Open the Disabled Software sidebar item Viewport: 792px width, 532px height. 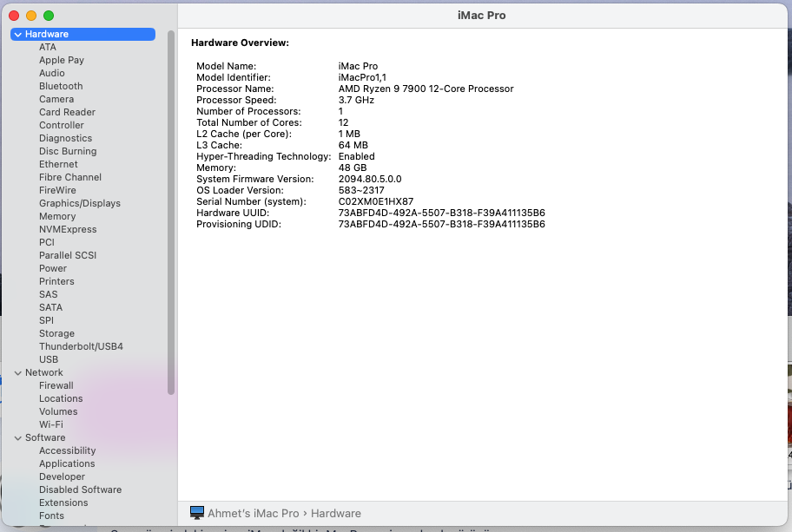coord(80,489)
